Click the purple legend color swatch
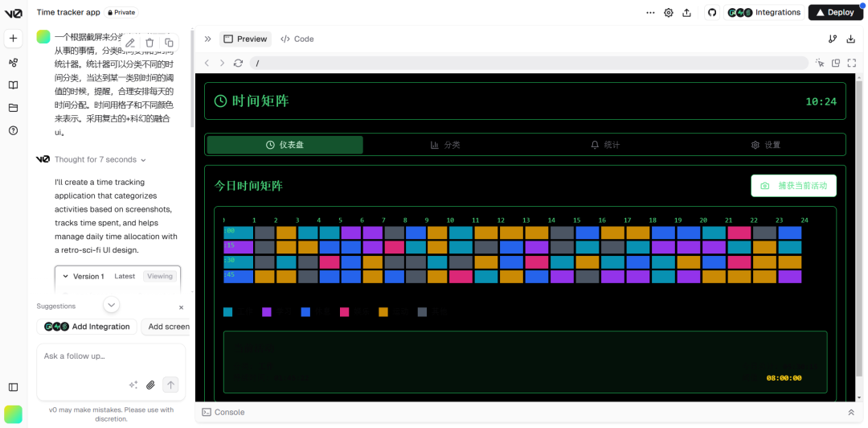 [267, 312]
